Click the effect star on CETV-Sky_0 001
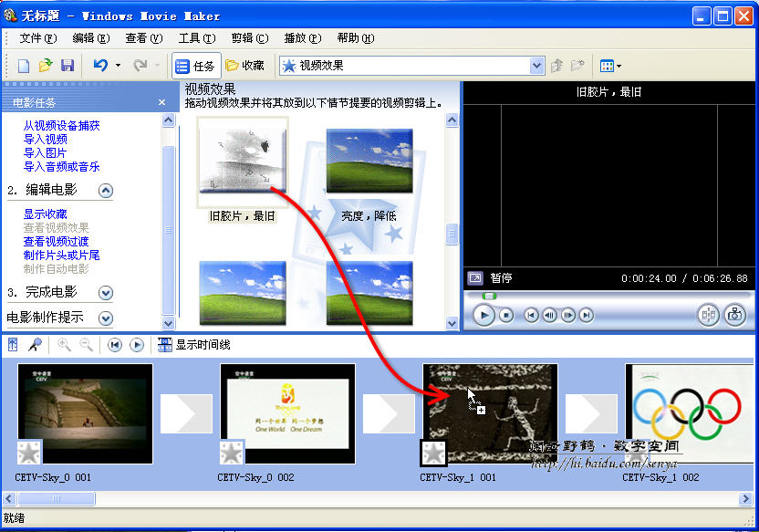Image resolution: width=759 pixels, height=532 pixels. pyautogui.click(x=29, y=454)
